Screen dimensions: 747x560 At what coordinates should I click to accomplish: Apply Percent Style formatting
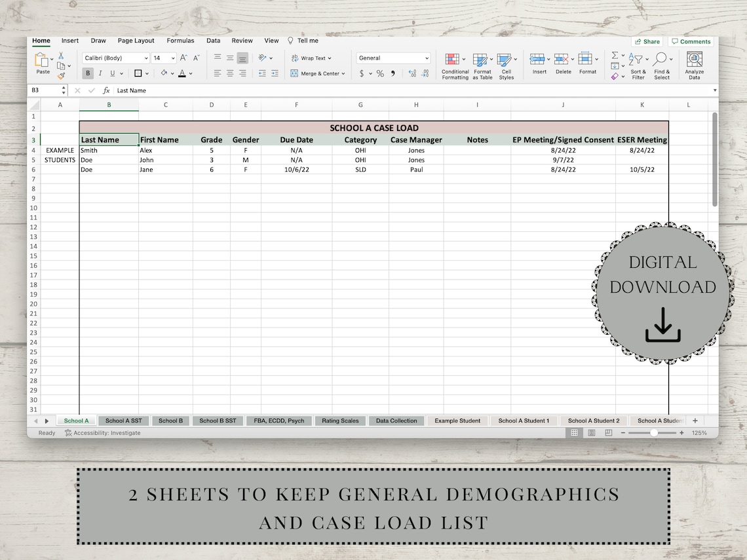coord(379,73)
